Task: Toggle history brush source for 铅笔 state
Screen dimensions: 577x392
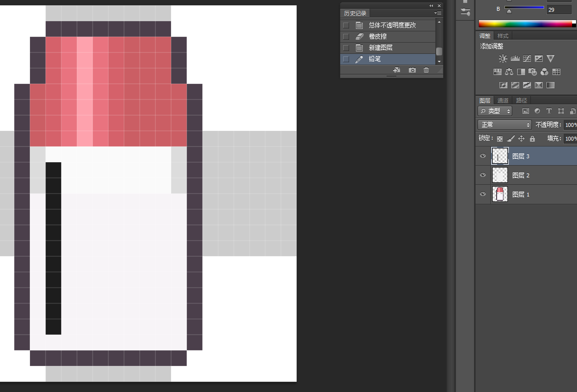Action: (346, 59)
